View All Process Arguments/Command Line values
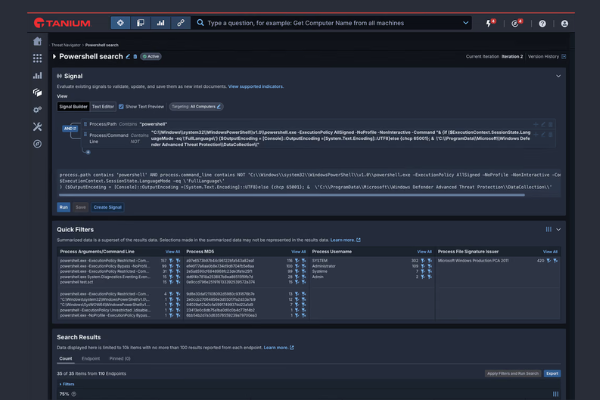Image resolution: width=600 pixels, height=400 pixels. click(173, 252)
